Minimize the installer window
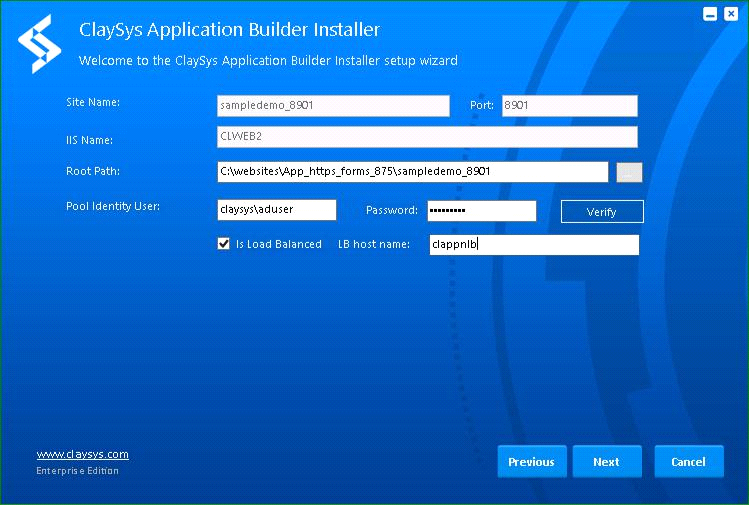749x505 pixels. pyautogui.click(x=710, y=14)
